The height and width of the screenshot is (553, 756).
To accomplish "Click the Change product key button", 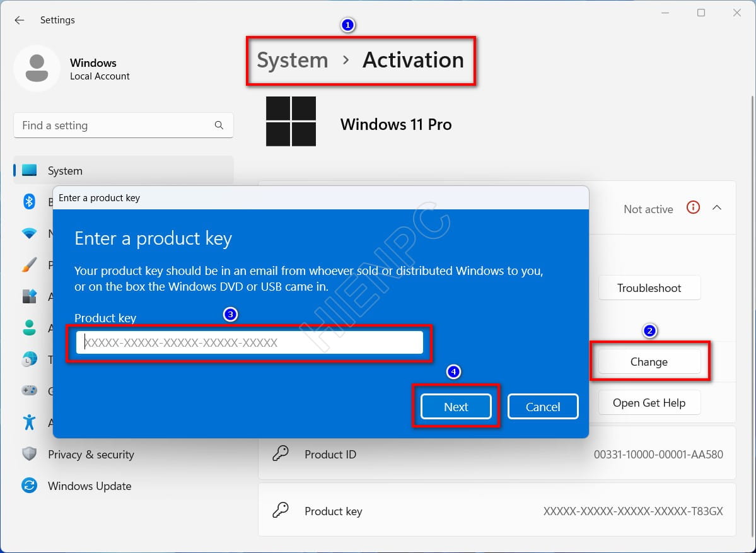I will tap(649, 361).
